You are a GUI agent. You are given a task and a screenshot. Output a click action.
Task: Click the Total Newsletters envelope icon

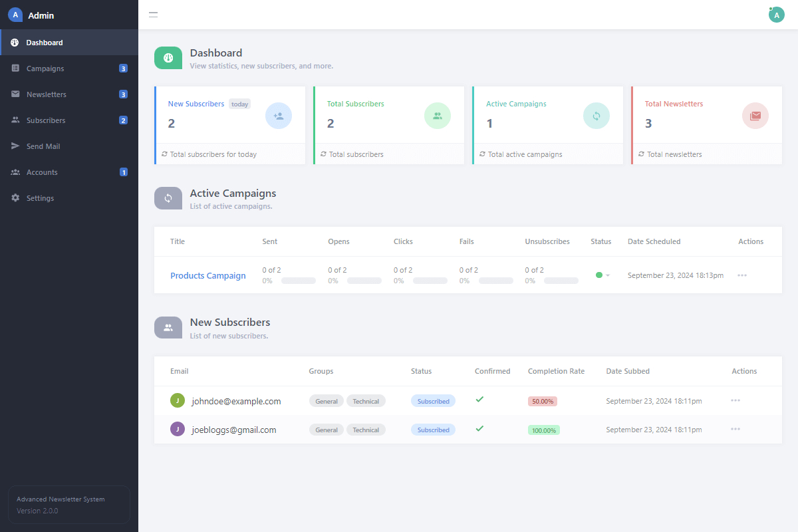tap(755, 116)
